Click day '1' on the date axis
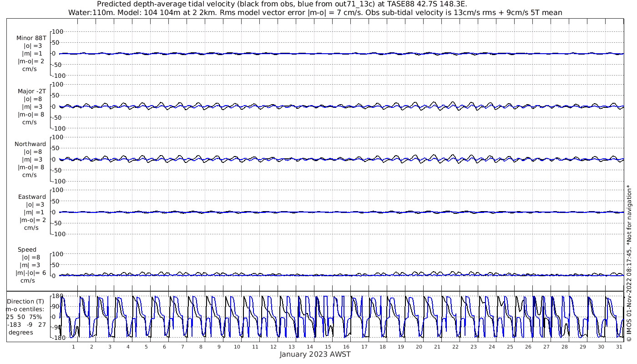 (73, 347)
